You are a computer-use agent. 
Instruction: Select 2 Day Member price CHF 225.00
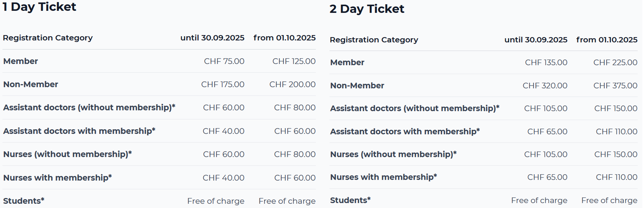coord(615,63)
